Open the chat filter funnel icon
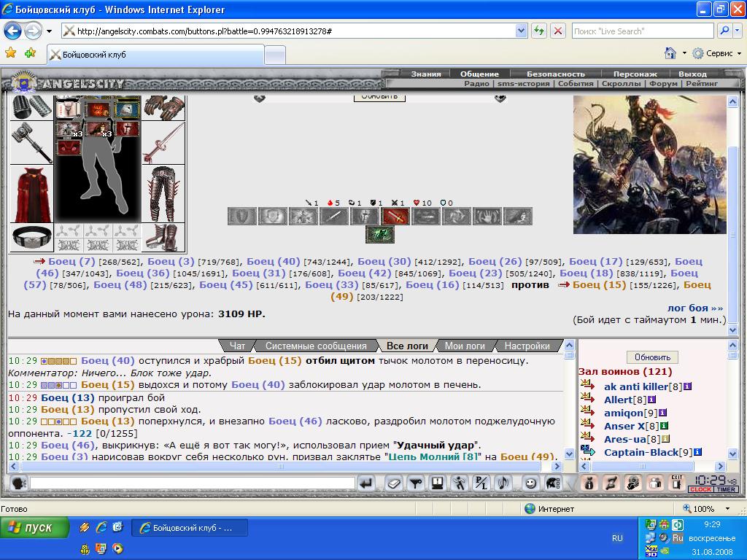Screen dimensions: 747x560 (415, 483)
